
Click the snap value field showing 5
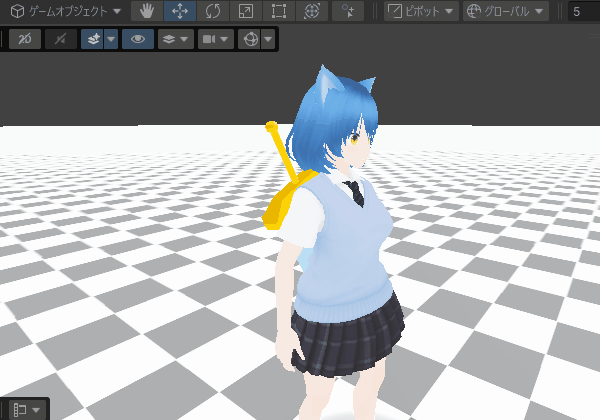584,11
